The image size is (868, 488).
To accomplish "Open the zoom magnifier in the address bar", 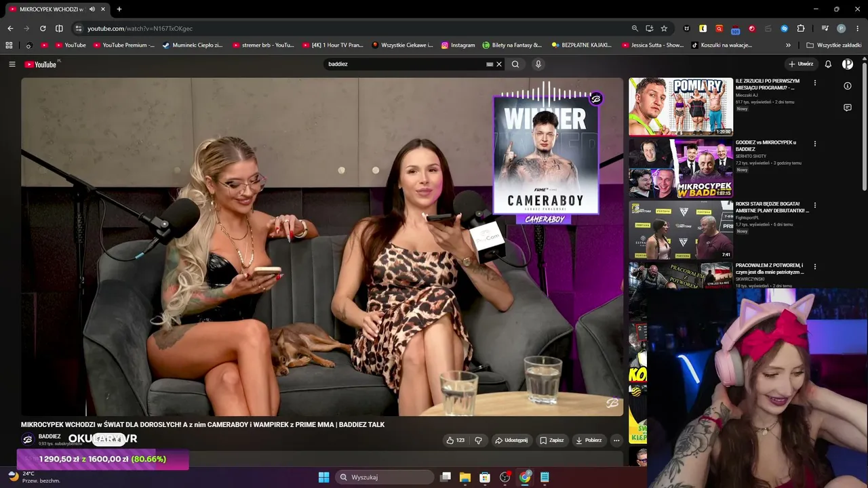I will click(635, 28).
